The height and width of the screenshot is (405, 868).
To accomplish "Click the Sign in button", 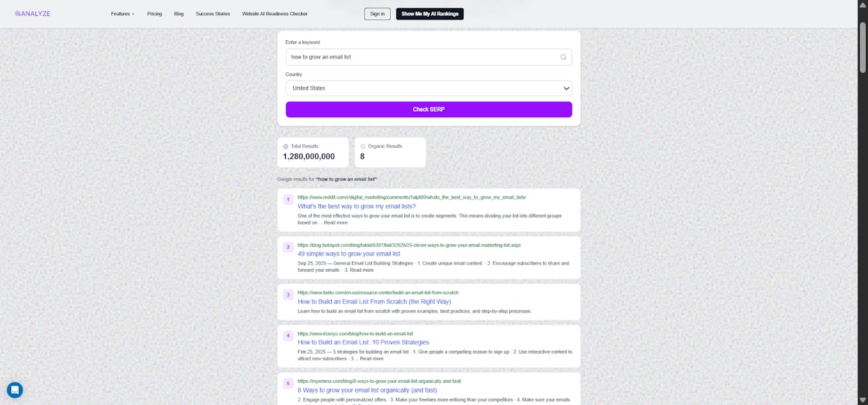I will 377,14.
